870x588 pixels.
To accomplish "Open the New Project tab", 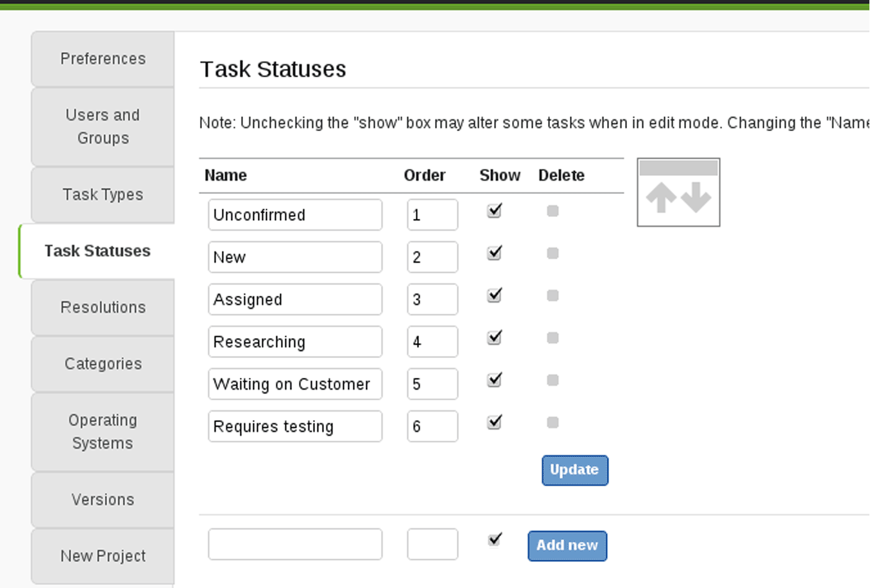I will click(103, 556).
